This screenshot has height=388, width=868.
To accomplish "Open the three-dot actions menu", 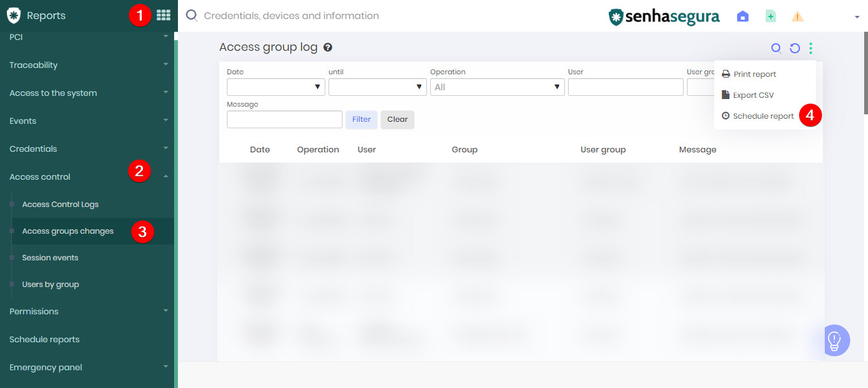I will (x=811, y=48).
